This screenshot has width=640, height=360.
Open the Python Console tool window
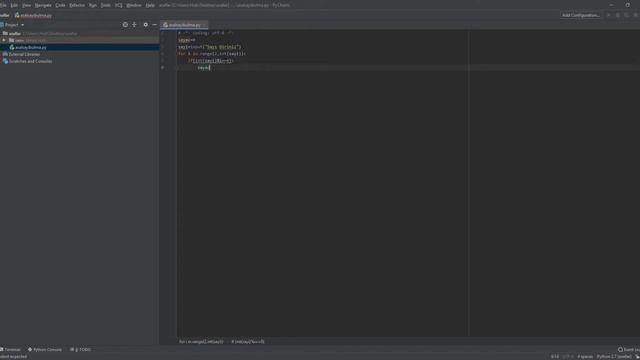(x=45, y=350)
